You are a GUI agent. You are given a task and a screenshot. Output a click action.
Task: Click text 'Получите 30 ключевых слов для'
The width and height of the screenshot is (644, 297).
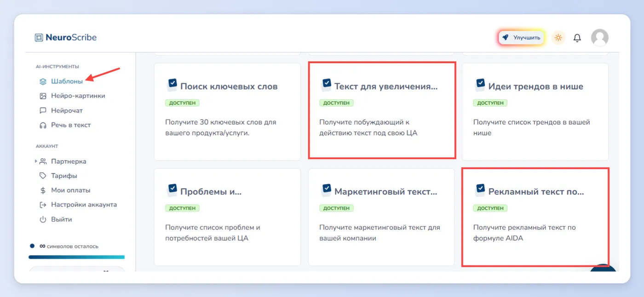point(220,122)
